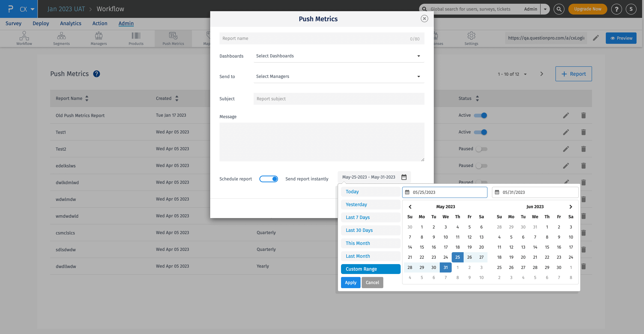
Task: Enable the Test2 Paused status toggle
Action: click(x=481, y=149)
